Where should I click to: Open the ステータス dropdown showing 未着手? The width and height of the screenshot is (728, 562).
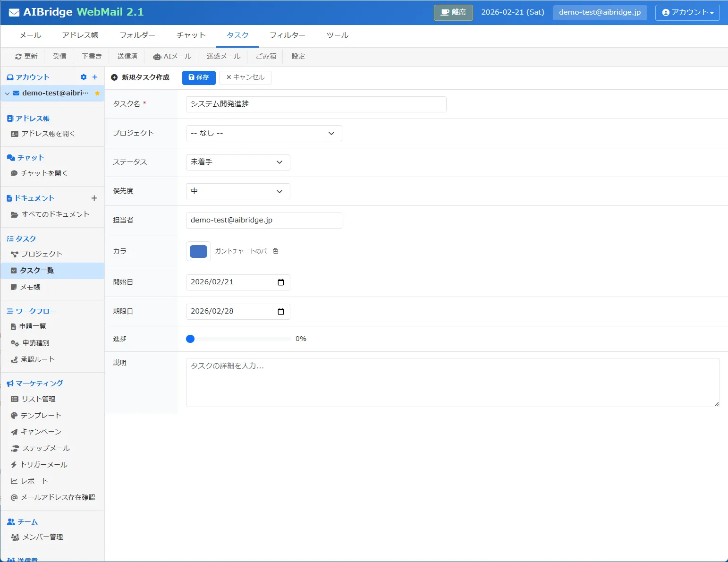click(238, 162)
